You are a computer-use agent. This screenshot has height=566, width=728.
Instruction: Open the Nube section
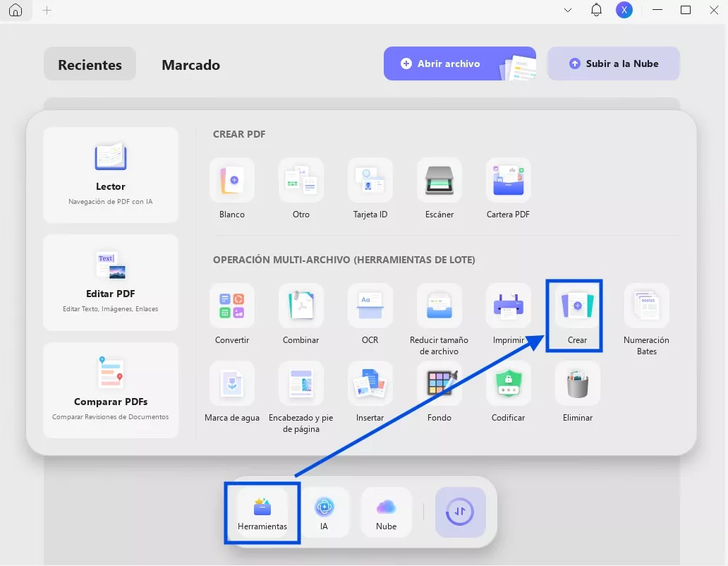(x=387, y=512)
